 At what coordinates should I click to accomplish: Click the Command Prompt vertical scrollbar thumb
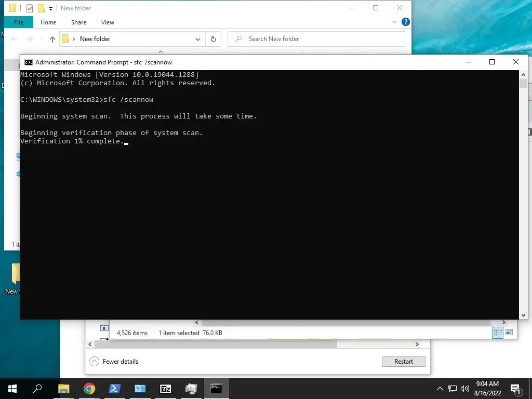pyautogui.click(x=523, y=84)
